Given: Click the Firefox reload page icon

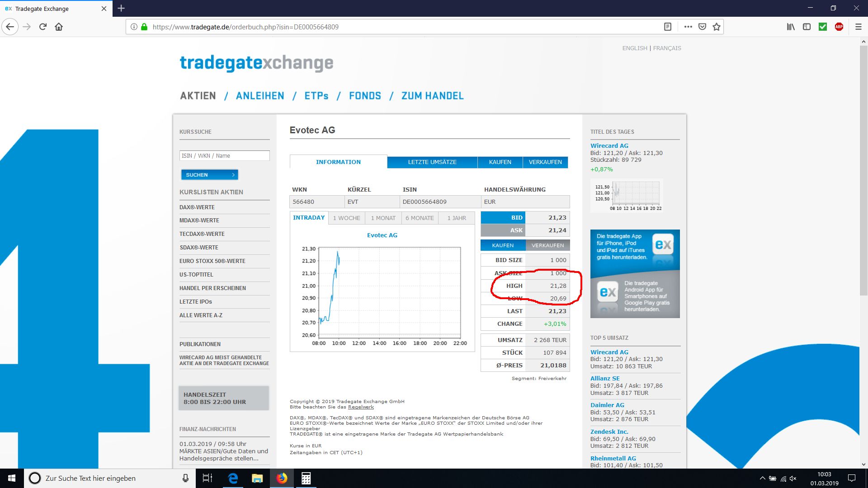Looking at the screenshot, I should coord(43,27).
